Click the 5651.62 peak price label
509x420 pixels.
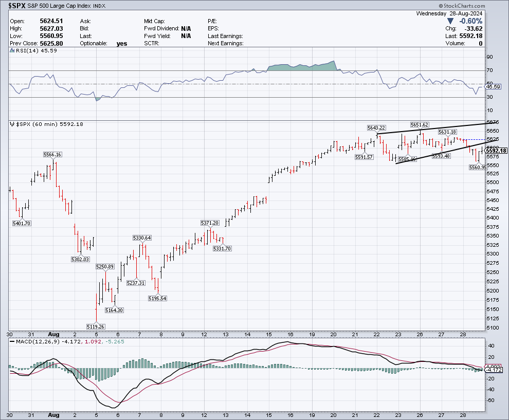point(420,124)
